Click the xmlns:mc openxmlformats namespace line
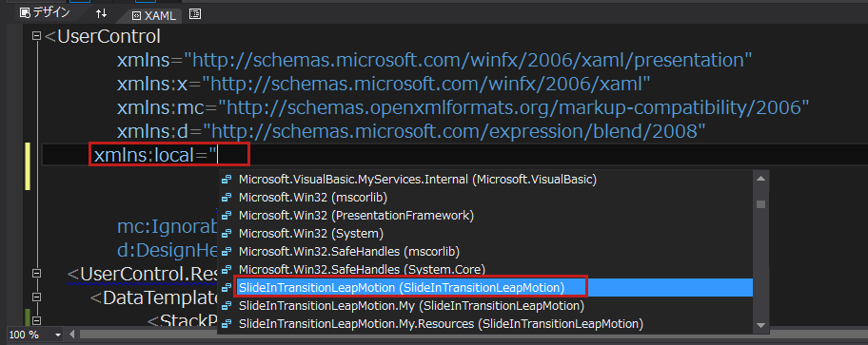The height and width of the screenshot is (345, 868). (x=463, y=107)
